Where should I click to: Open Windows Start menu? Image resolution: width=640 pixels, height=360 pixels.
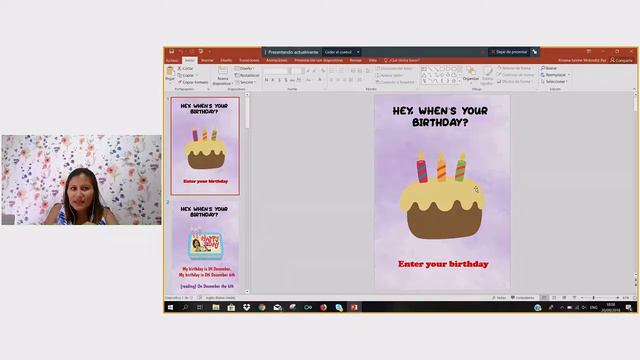(170, 307)
